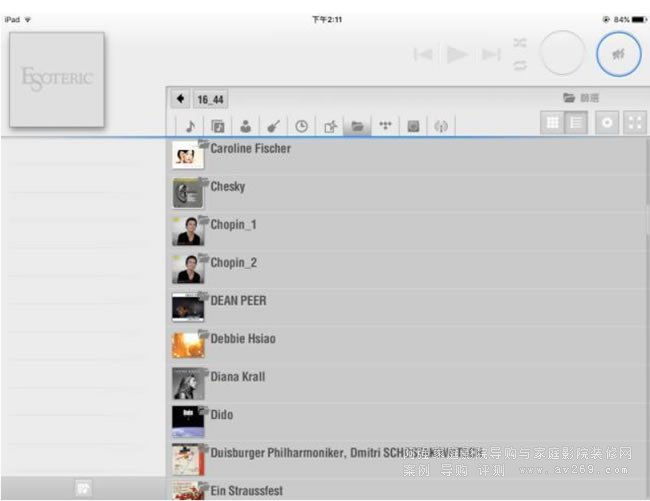Screen dimensions: 650x501
Task: Toggle repeat playback mode
Action: click(x=519, y=66)
